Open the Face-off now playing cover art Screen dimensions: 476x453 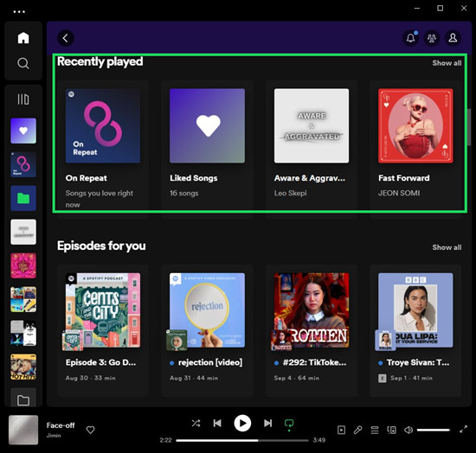(23, 430)
